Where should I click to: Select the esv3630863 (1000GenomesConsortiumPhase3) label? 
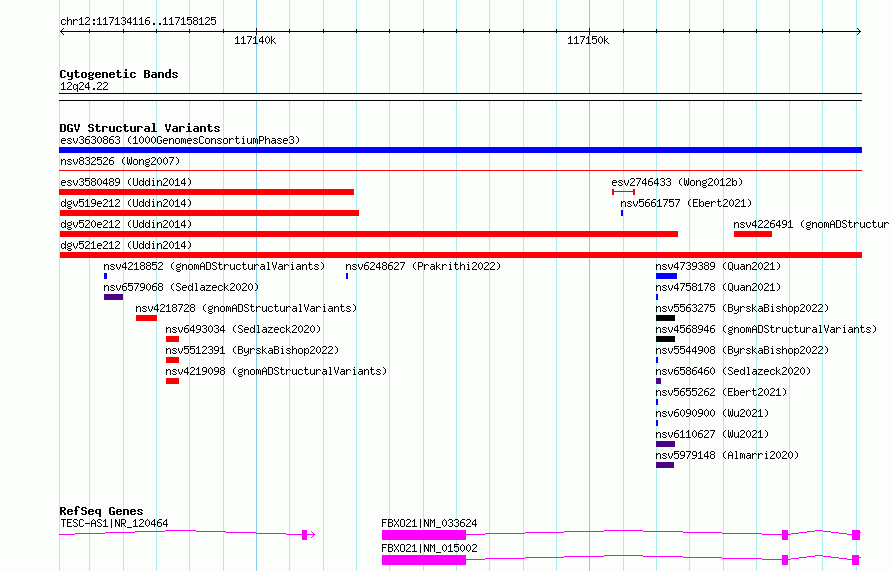click(180, 140)
